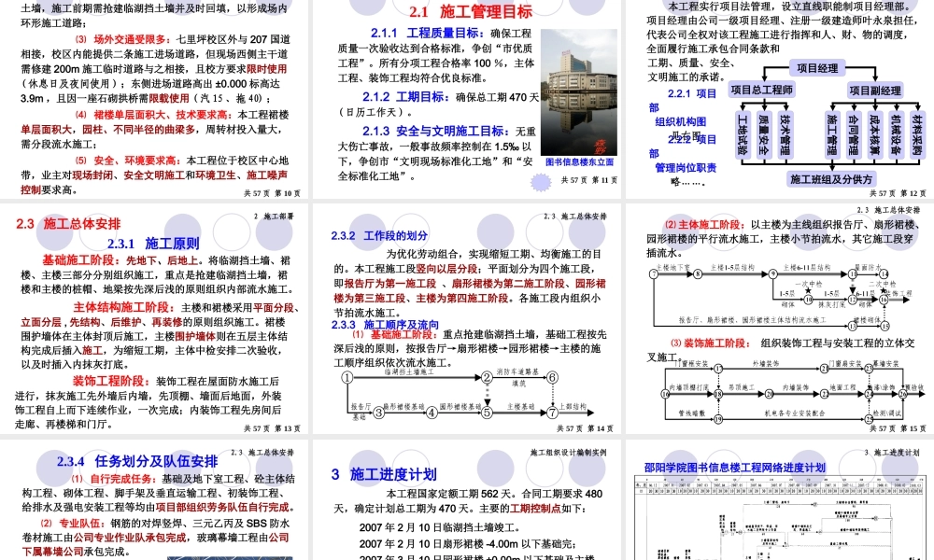934x560 pixels.
Task: Click the page label 共57页 第11页
Action: (589, 180)
